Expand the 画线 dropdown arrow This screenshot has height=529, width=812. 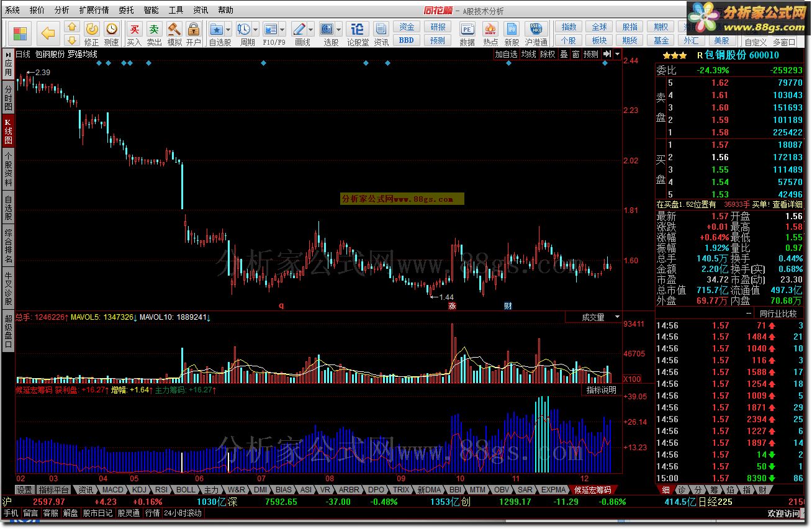pos(310,29)
